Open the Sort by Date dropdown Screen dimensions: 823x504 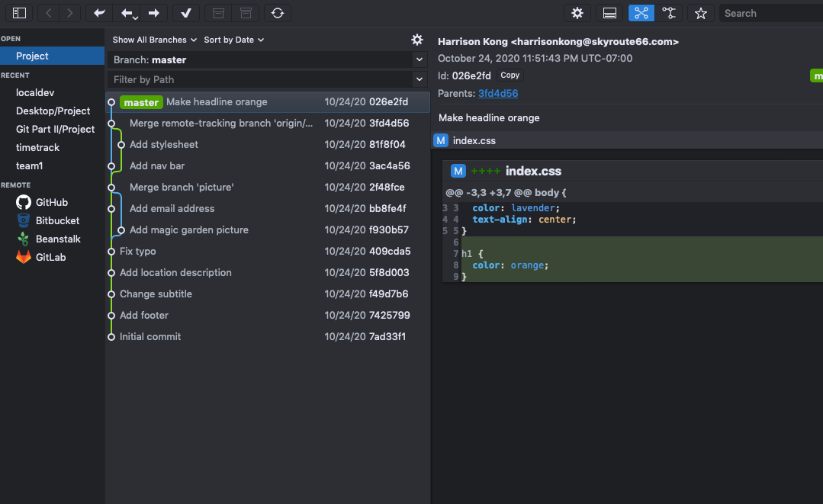tap(233, 40)
